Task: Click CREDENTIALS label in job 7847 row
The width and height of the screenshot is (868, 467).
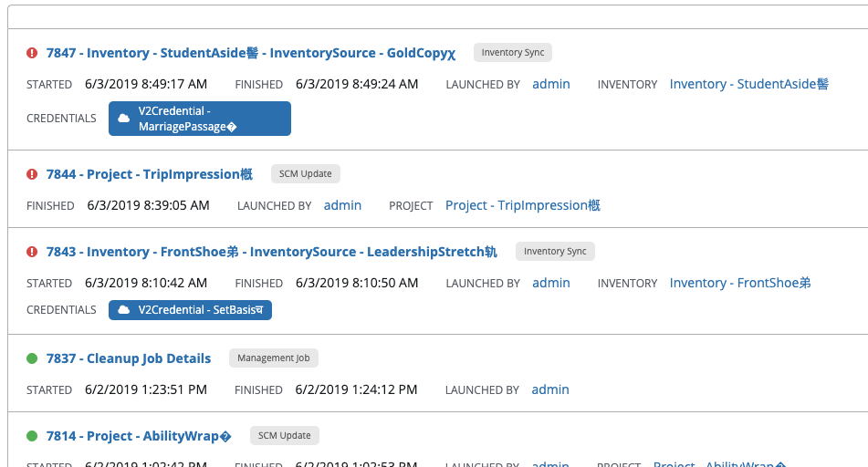Action: tap(61, 119)
